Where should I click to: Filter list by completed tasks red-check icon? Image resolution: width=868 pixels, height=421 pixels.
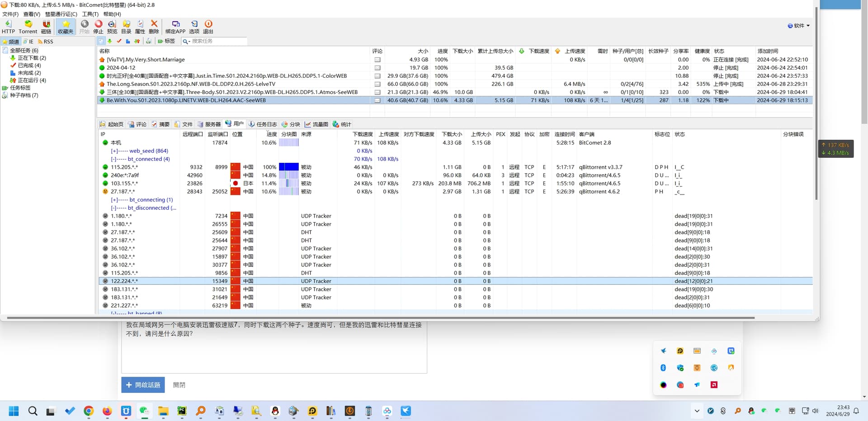(x=119, y=41)
